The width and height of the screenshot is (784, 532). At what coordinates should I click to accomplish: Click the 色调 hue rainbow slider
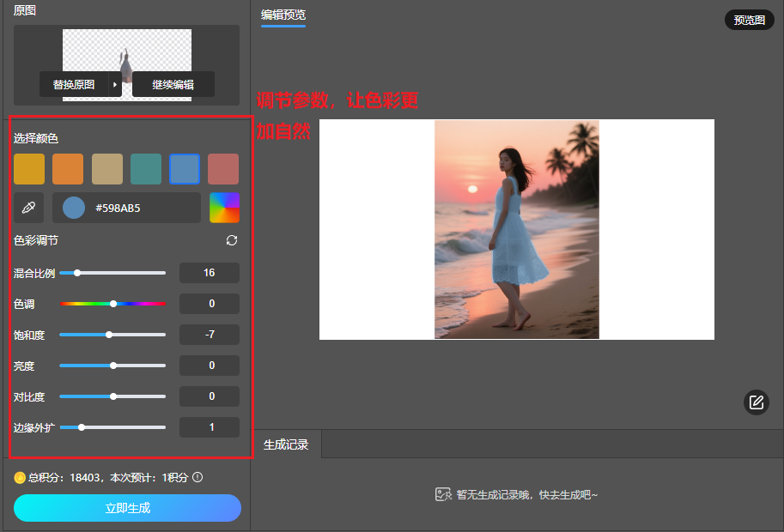pyautogui.click(x=112, y=304)
